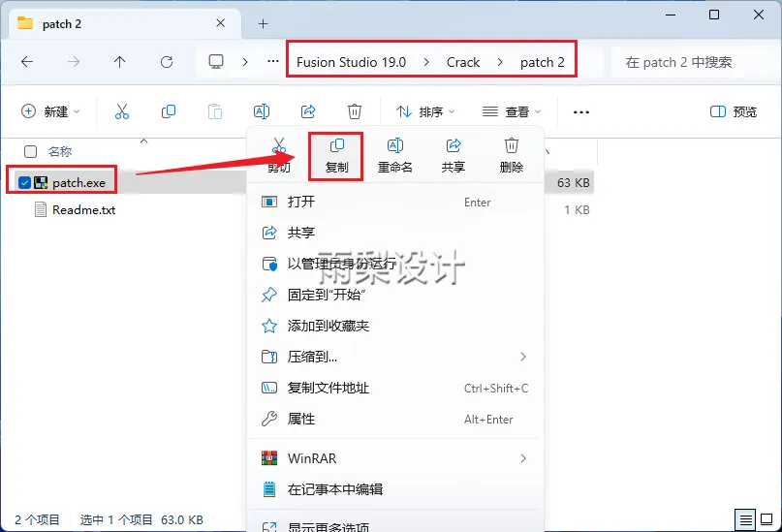Open the 新建 (New) dropdown
This screenshot has width=782, height=532.
[x=49, y=111]
